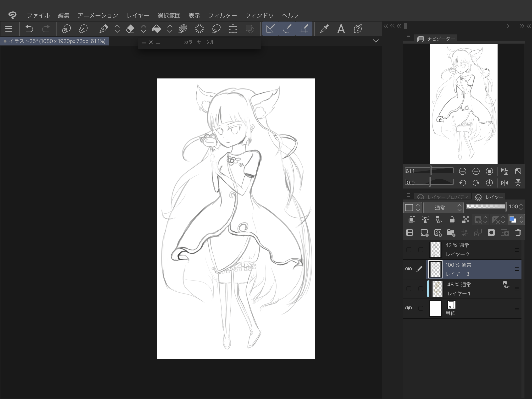This screenshot has width=532, height=399.
Task: Open the フィルター menu
Action: pos(222,16)
